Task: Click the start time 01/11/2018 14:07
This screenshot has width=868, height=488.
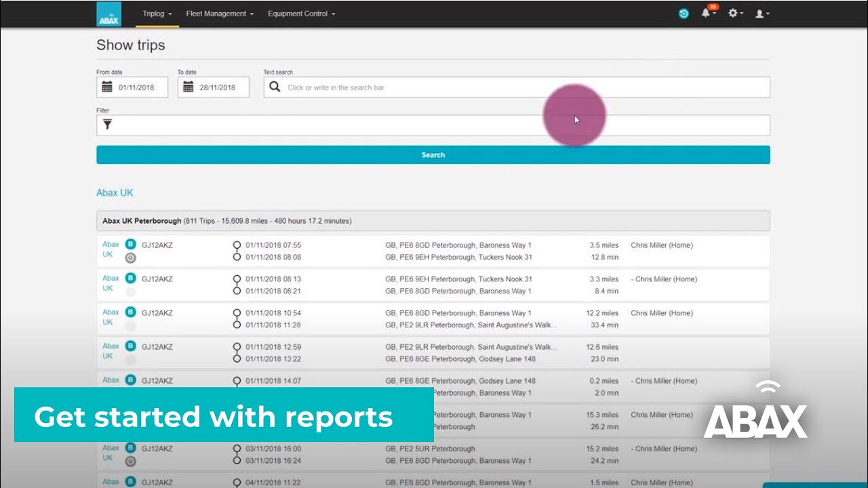Action: (x=273, y=381)
